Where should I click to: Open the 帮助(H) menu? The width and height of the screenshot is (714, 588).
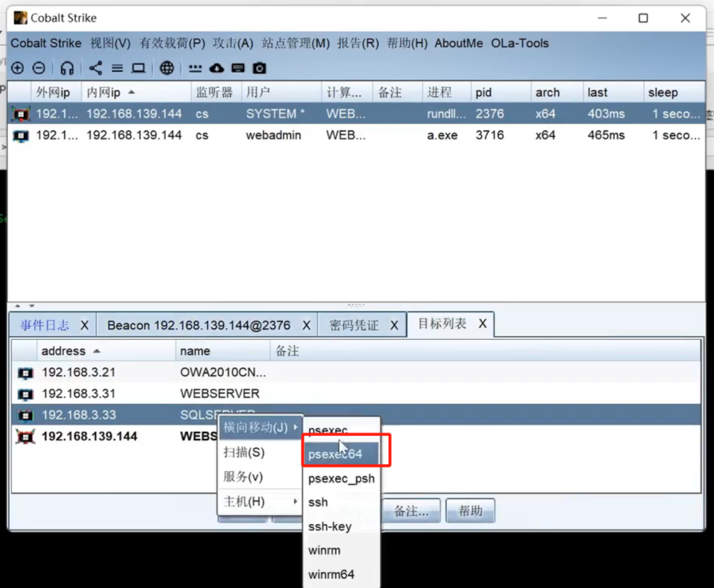click(407, 43)
